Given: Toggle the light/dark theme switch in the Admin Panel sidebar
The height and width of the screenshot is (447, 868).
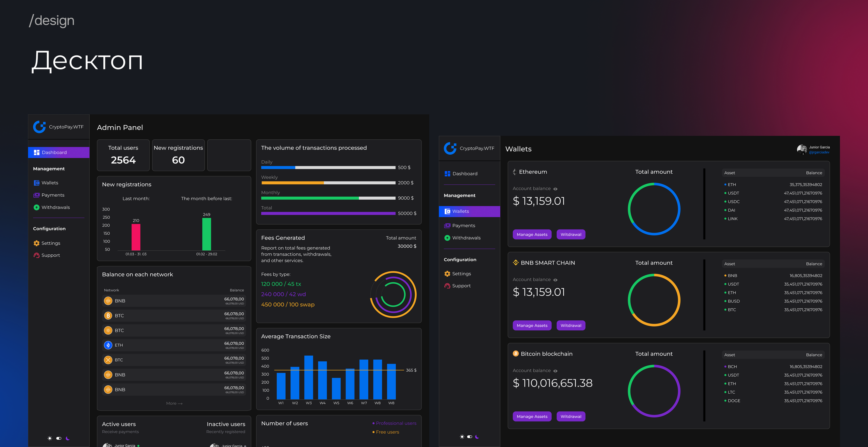Looking at the screenshot, I should 59,438.
